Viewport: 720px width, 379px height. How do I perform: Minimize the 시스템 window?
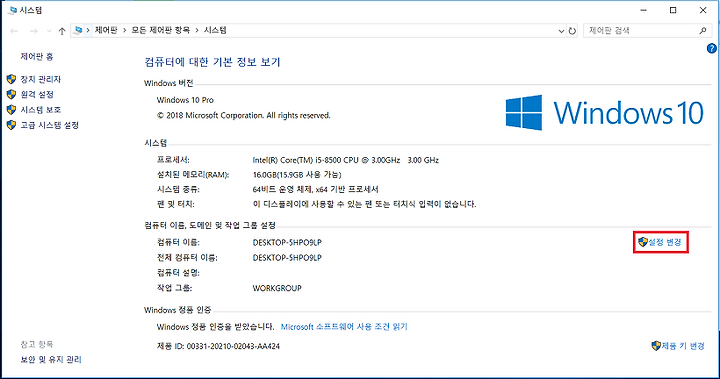644,10
